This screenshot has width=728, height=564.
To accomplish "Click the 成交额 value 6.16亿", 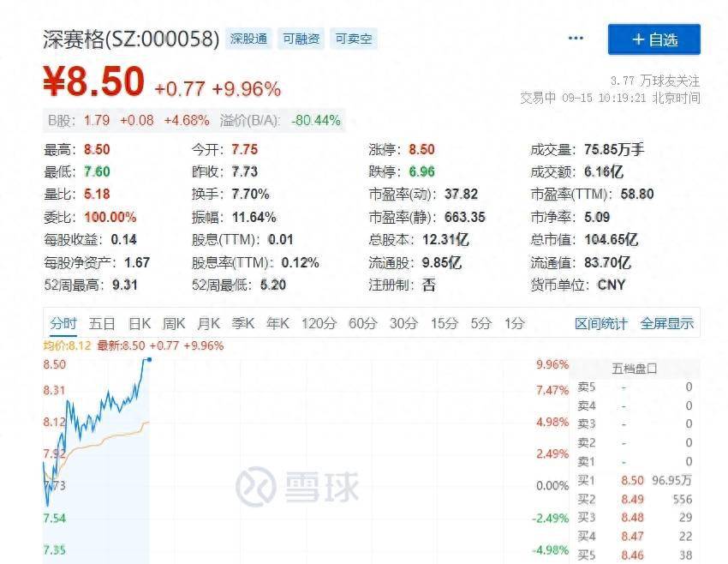I will pos(603,172).
